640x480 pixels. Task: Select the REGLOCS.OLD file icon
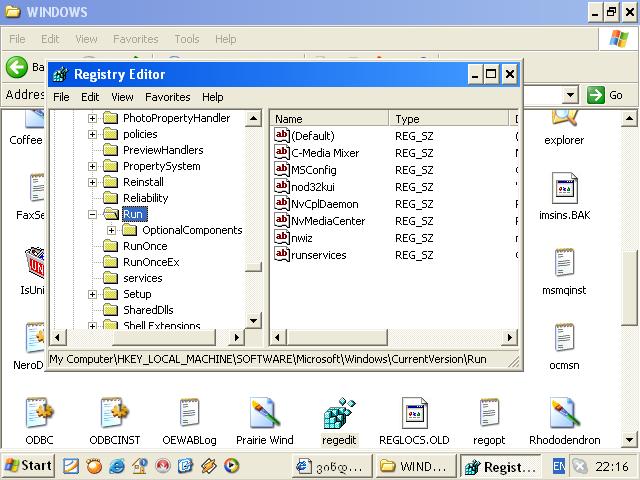coord(414,413)
